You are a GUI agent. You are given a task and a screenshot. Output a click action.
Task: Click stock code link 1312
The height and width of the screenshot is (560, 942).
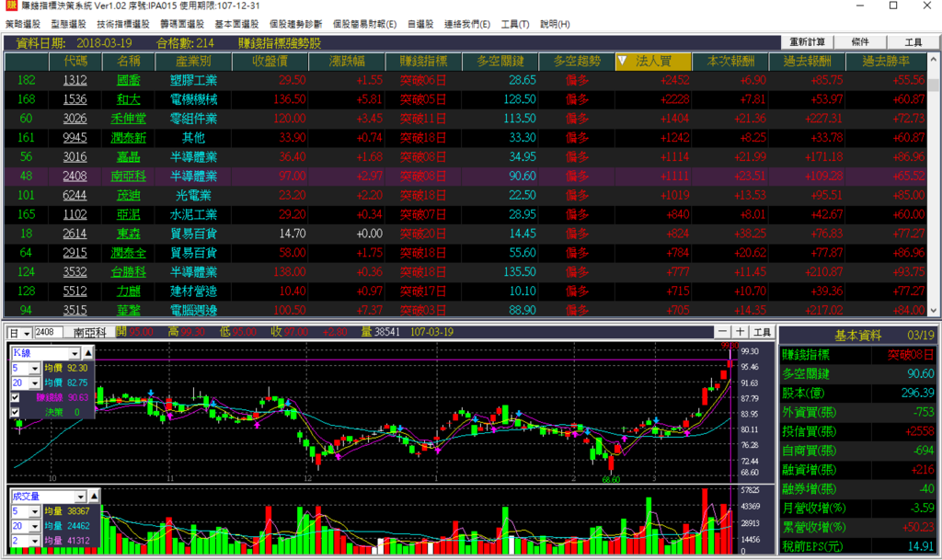[x=75, y=80]
